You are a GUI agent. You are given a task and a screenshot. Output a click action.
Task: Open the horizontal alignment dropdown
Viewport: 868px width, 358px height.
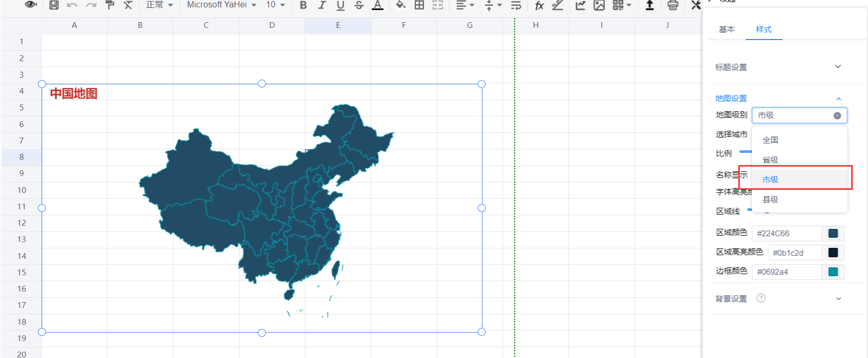[465, 5]
